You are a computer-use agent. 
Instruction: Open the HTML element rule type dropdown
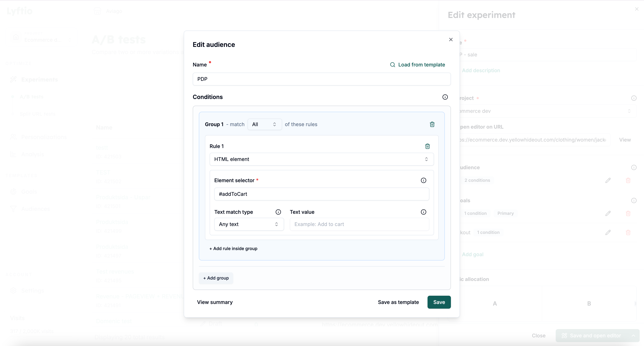click(321, 159)
